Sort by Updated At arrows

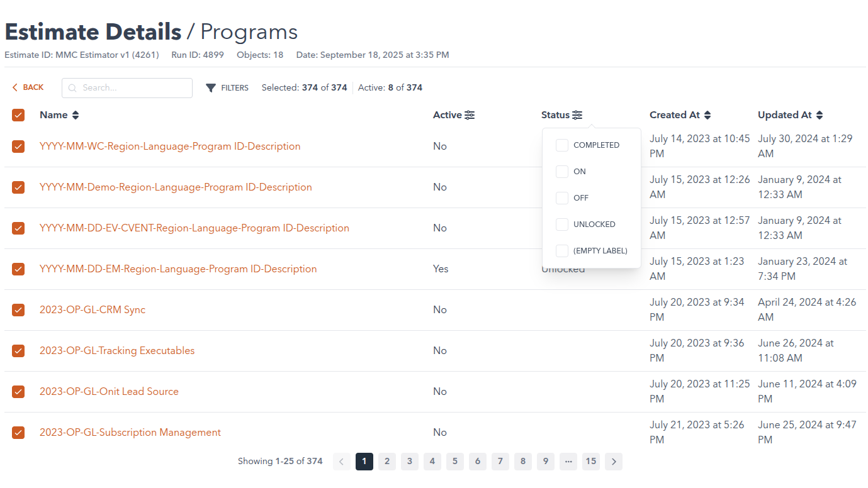coord(819,115)
